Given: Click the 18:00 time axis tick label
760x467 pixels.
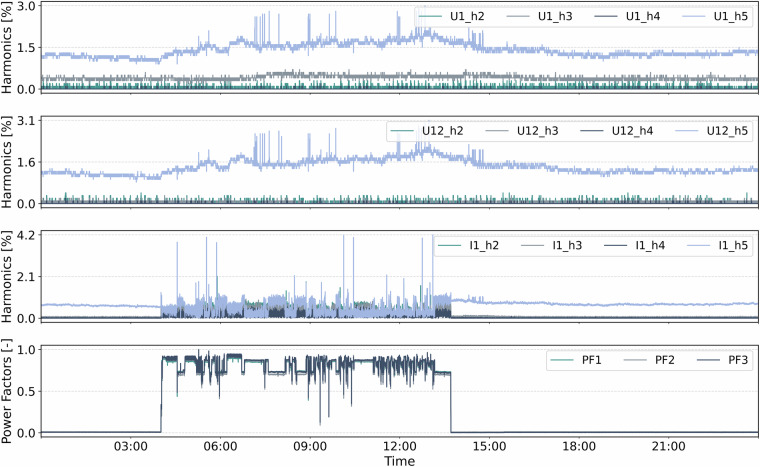Looking at the screenshot, I should 579,446.
